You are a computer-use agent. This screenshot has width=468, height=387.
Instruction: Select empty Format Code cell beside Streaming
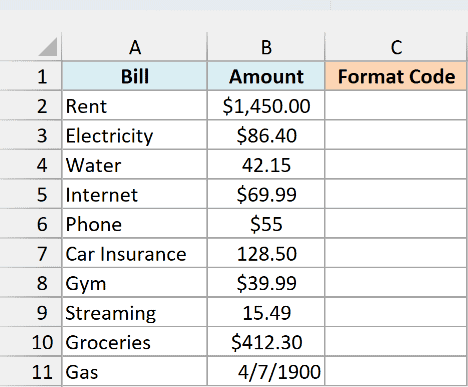tap(396, 312)
